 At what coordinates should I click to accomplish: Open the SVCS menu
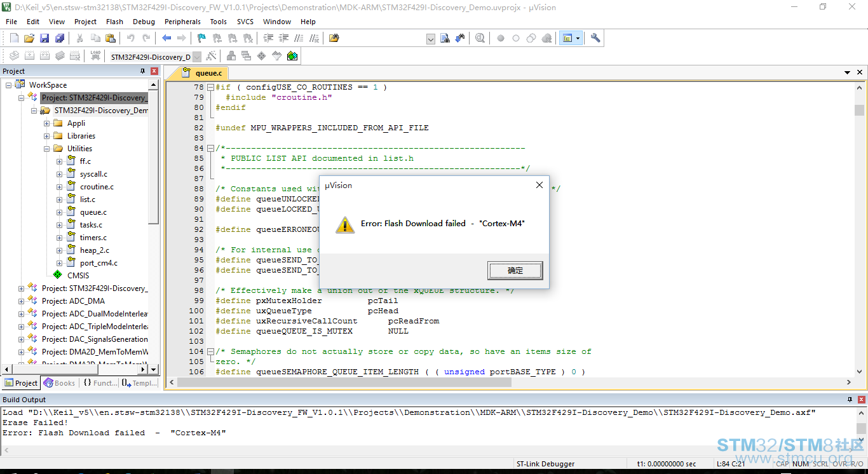point(245,22)
